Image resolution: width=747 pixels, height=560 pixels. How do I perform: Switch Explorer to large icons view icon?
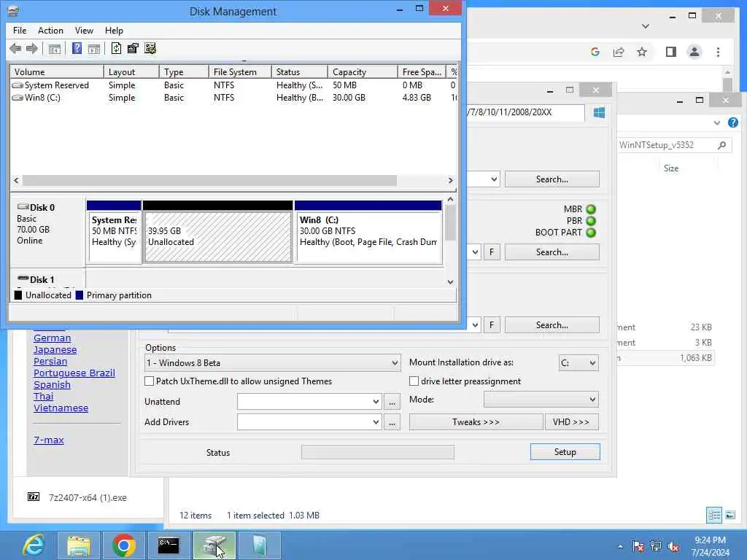coord(729,515)
